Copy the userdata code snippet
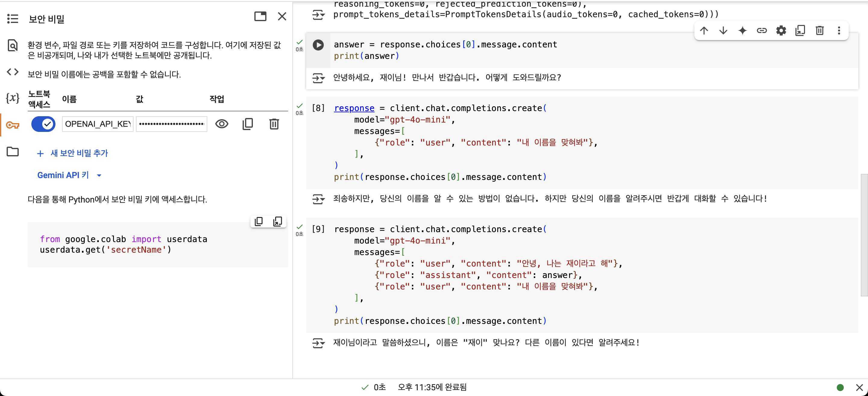Viewport: 868px width, 396px height. tap(259, 222)
